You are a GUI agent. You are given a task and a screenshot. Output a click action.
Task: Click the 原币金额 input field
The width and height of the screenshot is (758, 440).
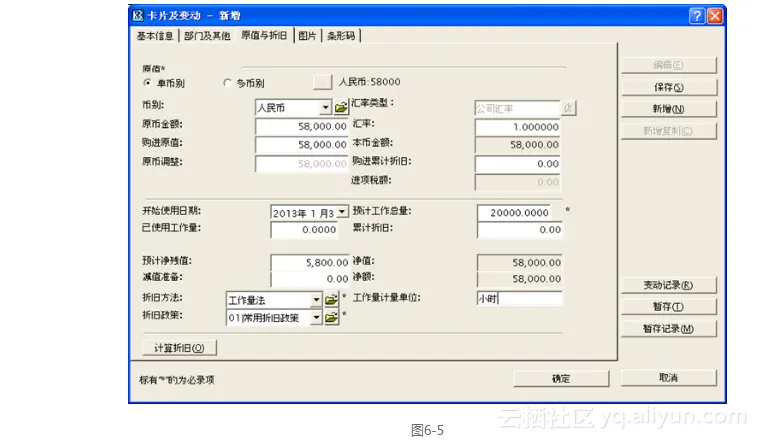[x=302, y=126]
